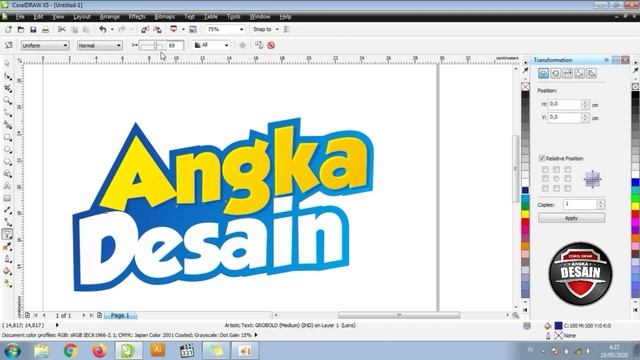Select the Outline tool in the toolbox
The width and height of the screenshot is (640, 360).
click(7, 259)
